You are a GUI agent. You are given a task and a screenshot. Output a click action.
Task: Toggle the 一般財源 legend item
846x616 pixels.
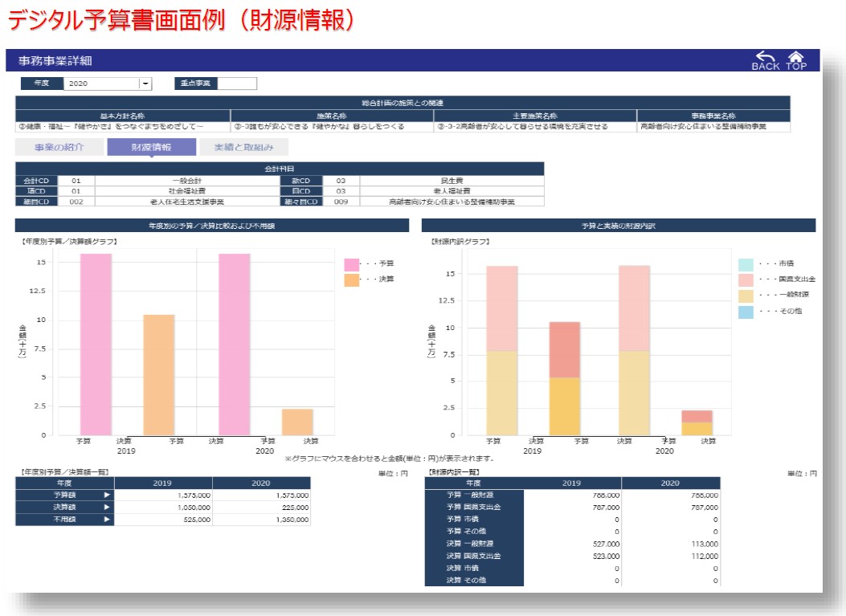click(x=746, y=295)
